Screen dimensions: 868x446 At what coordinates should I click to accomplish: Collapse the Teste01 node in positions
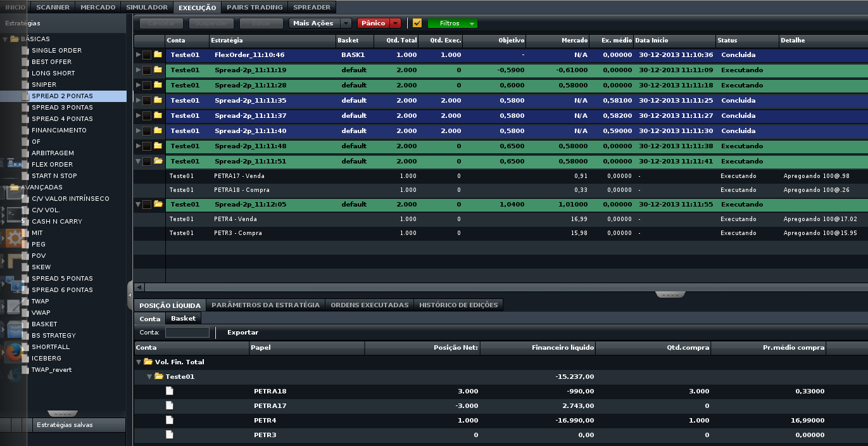tap(149, 376)
